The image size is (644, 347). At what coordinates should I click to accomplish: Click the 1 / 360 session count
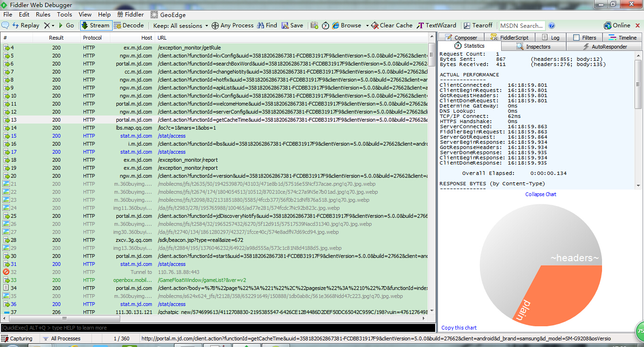[122, 339]
